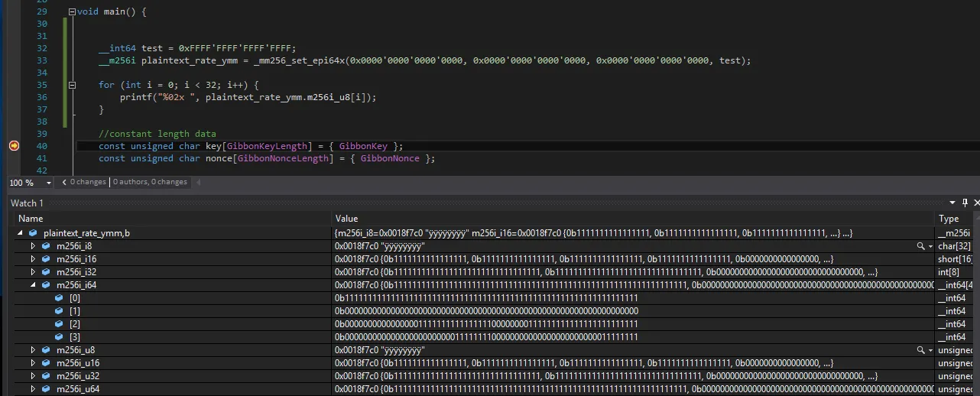Click the cube icon next to m256i_u16

(45, 363)
